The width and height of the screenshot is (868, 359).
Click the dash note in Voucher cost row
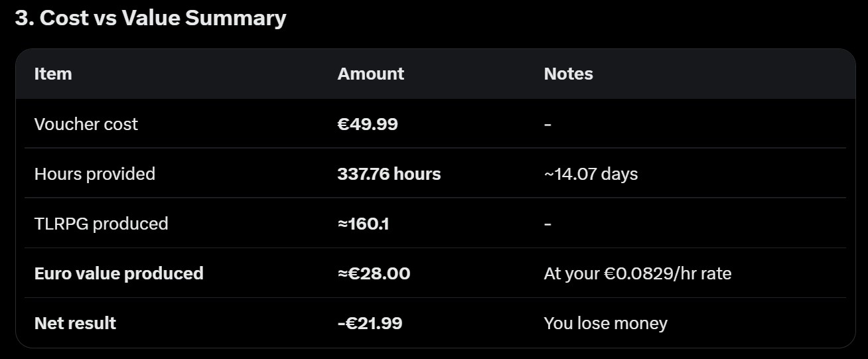pos(547,124)
